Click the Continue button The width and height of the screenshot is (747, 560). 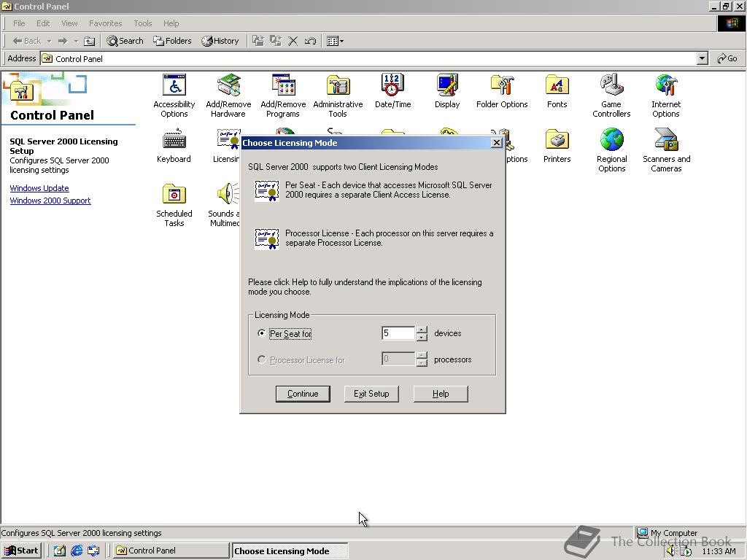pos(303,394)
